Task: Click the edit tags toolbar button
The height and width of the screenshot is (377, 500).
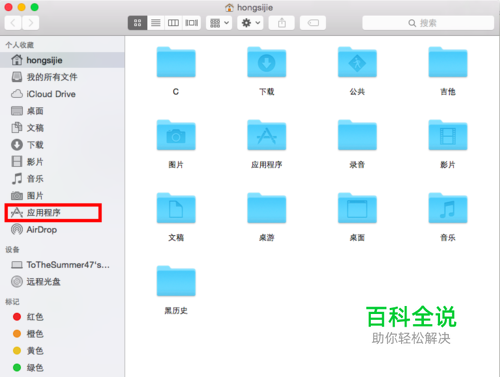Action: [313, 23]
